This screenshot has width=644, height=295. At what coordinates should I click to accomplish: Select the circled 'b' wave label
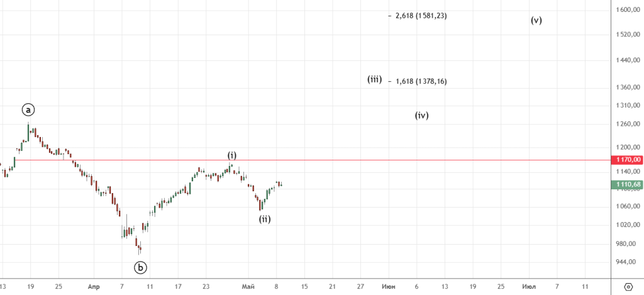[140, 267]
